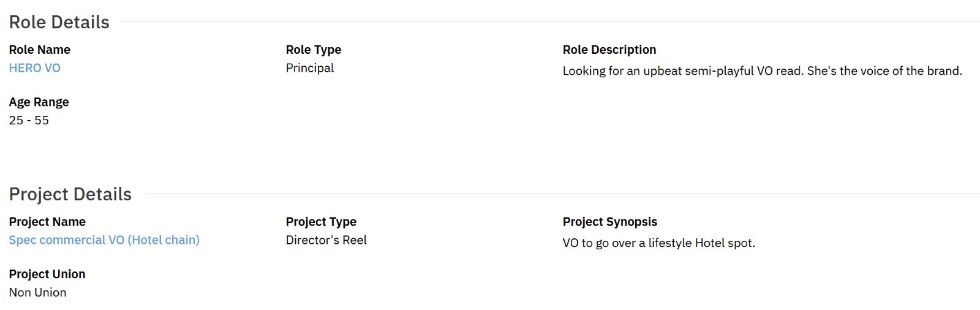Select the Role Name label

coord(40,50)
